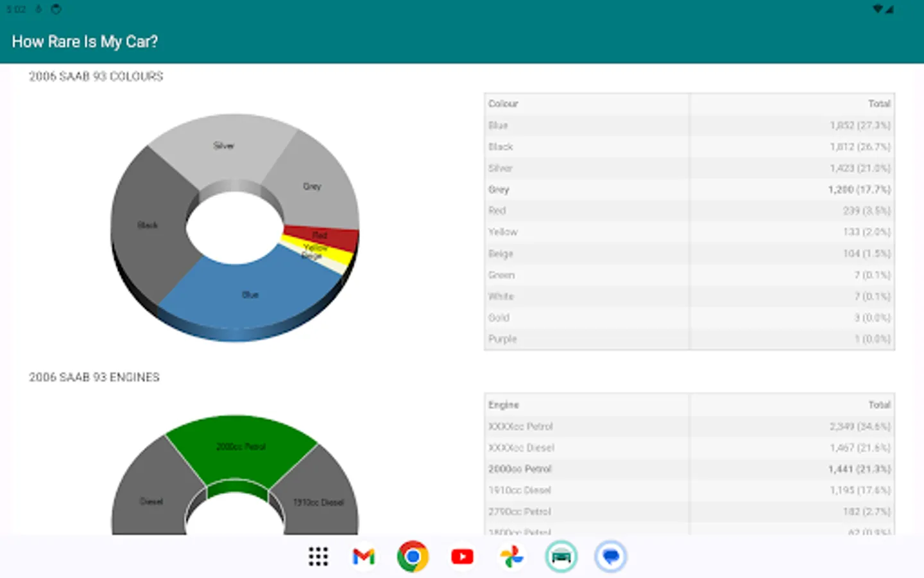Click the value '104 (1.5%)'
Screen dimensions: 924x578
(x=867, y=254)
